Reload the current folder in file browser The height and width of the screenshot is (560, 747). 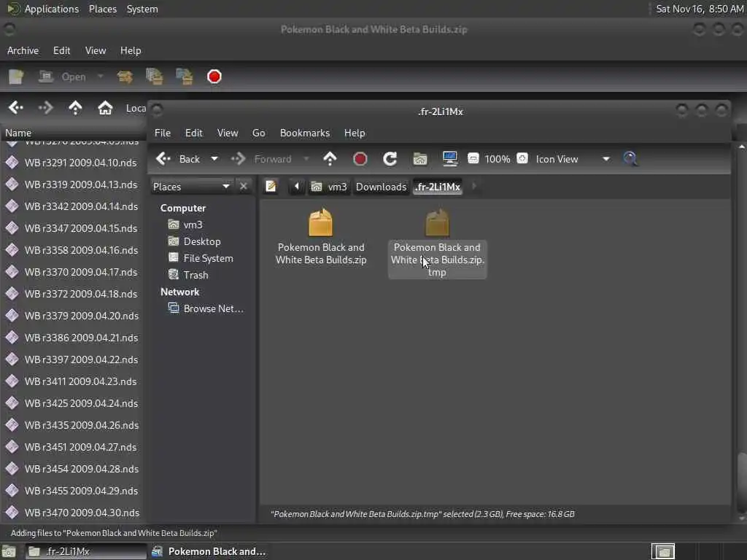(390, 159)
